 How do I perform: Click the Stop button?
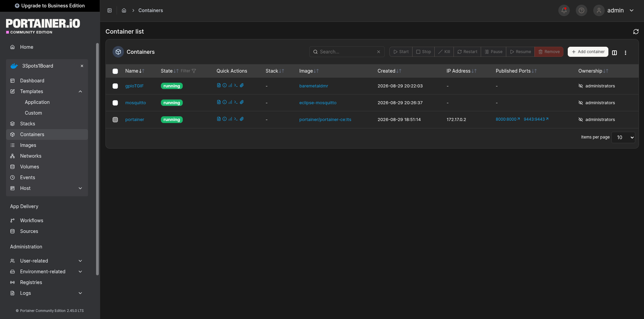point(423,52)
